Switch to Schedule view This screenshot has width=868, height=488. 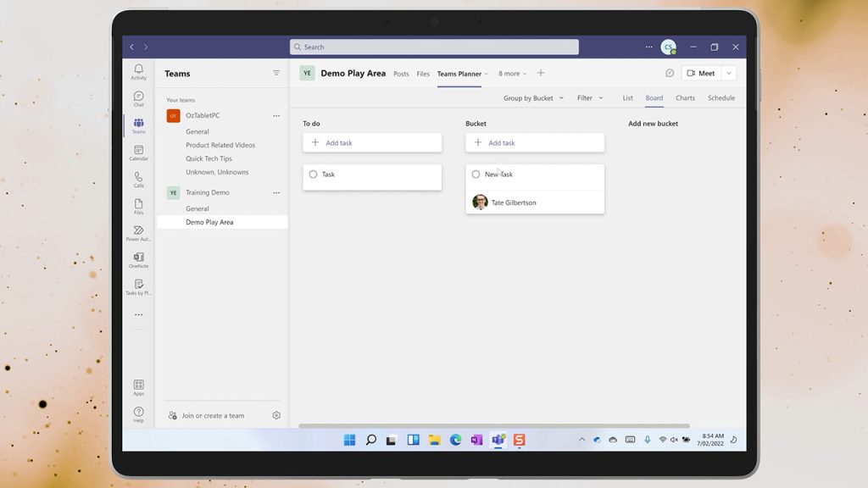721,98
